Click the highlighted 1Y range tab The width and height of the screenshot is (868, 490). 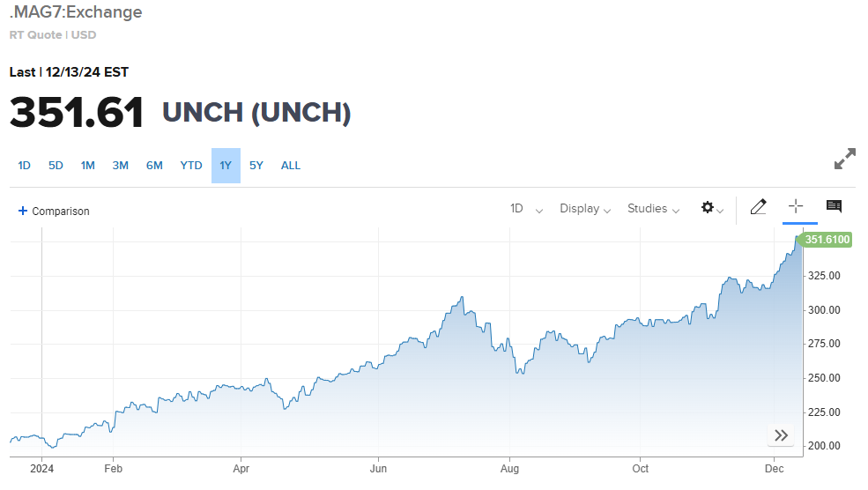[226, 166]
